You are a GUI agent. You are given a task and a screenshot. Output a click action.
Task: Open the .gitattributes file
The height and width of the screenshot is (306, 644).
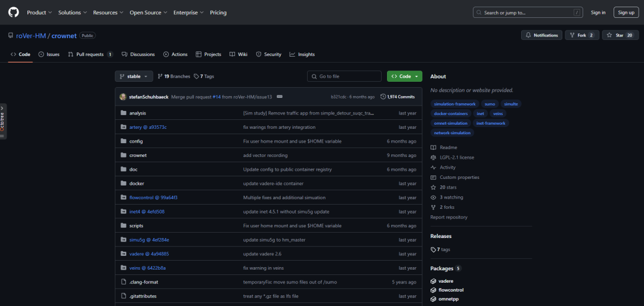[143, 296]
